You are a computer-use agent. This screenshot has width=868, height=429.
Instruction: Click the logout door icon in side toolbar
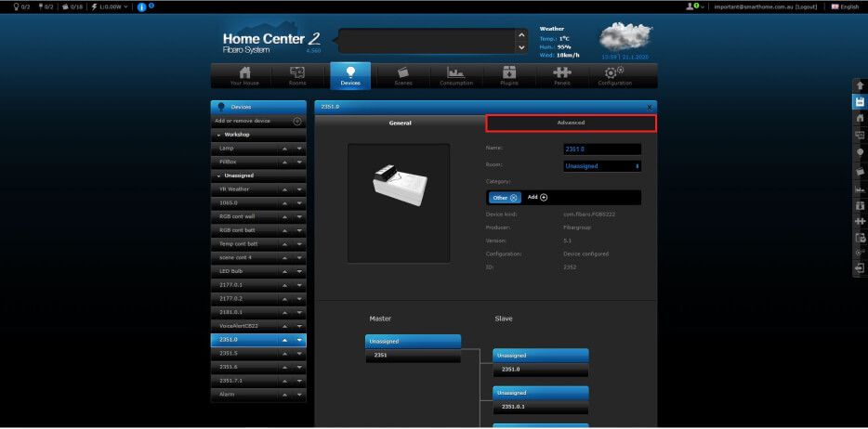point(860,268)
